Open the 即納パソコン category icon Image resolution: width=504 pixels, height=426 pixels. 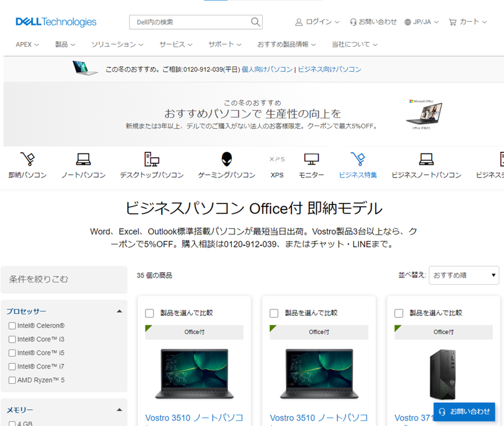28,159
